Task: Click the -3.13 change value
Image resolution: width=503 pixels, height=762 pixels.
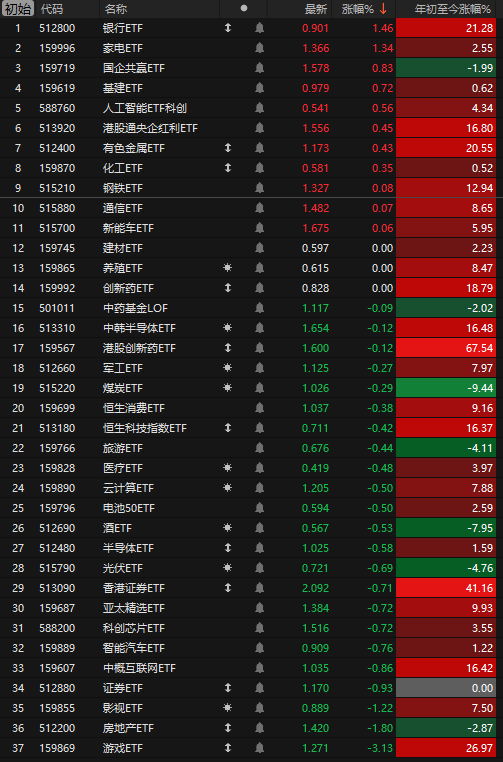Action: click(380, 748)
